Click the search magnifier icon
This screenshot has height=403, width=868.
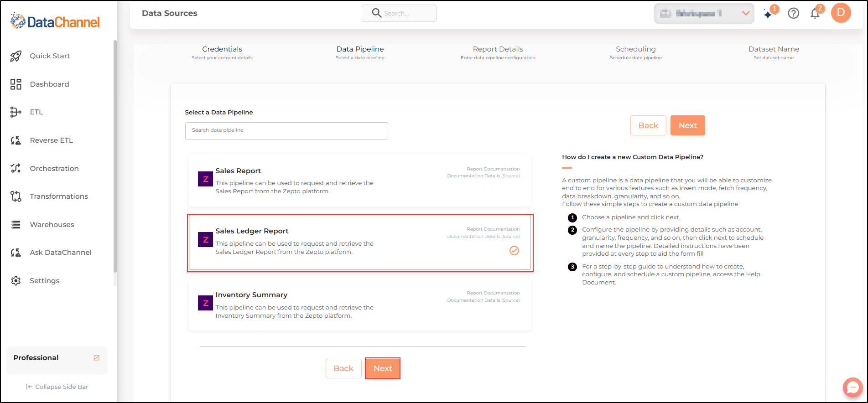click(377, 13)
